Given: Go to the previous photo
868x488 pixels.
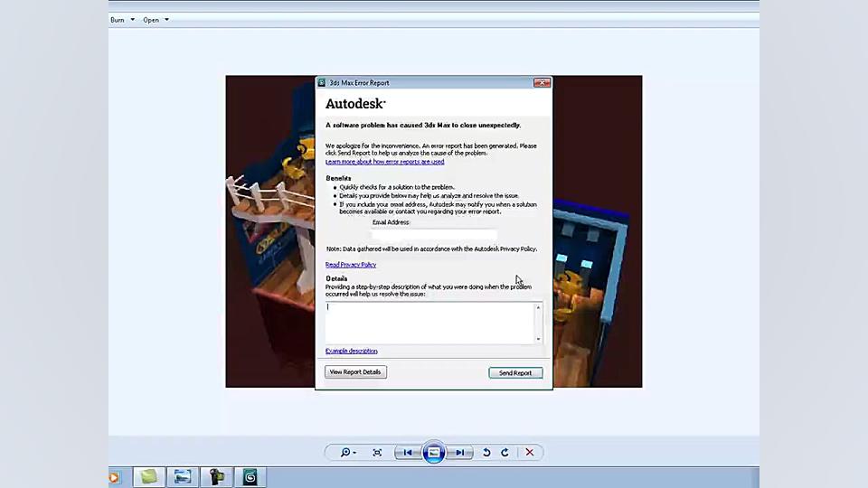Looking at the screenshot, I should 408,453.
